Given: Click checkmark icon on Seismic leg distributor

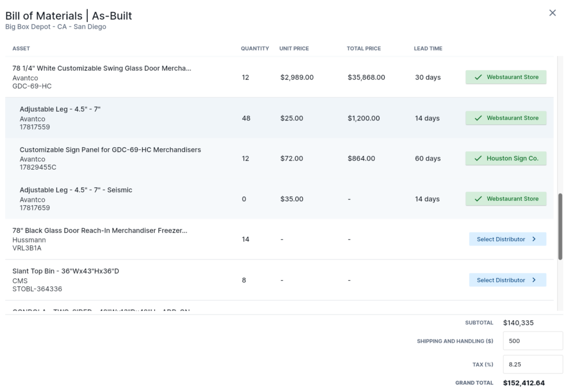Looking at the screenshot, I should click(479, 199).
